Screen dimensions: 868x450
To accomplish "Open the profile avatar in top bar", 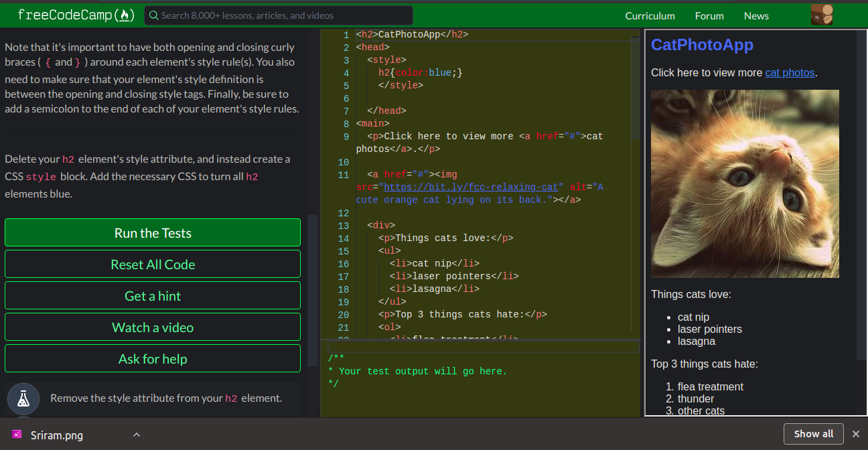I will coord(822,15).
